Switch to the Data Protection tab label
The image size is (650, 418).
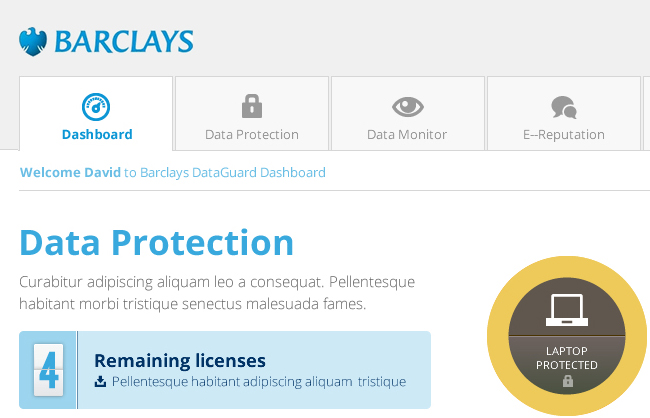pyautogui.click(x=252, y=134)
